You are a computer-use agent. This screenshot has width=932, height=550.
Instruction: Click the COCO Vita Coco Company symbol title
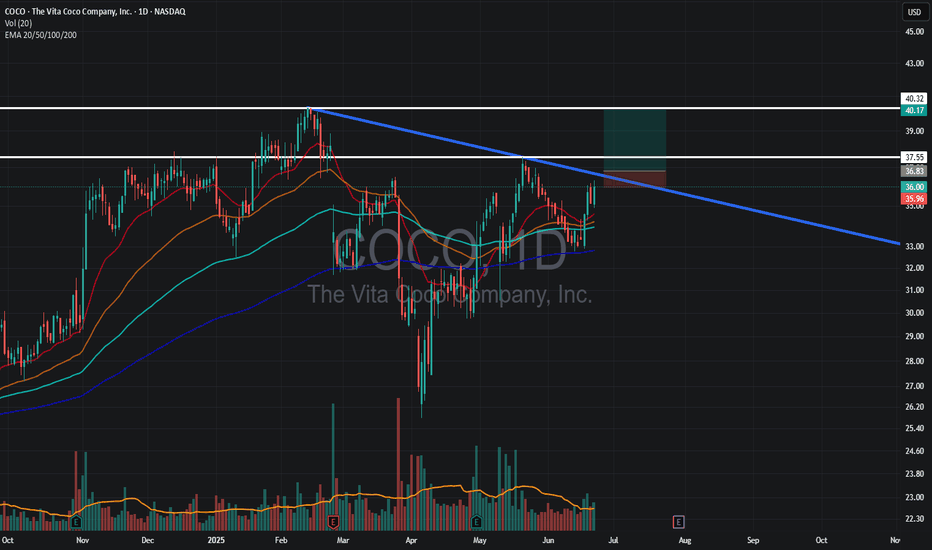[95, 11]
